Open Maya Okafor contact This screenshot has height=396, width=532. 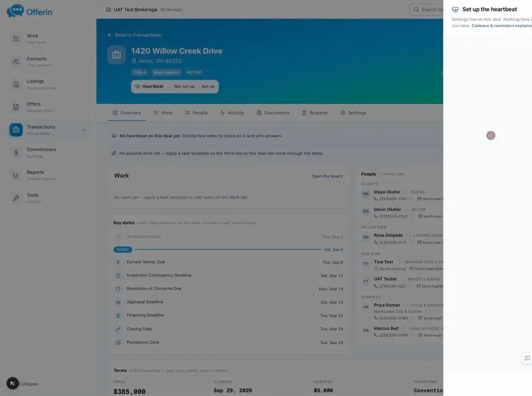click(x=387, y=192)
